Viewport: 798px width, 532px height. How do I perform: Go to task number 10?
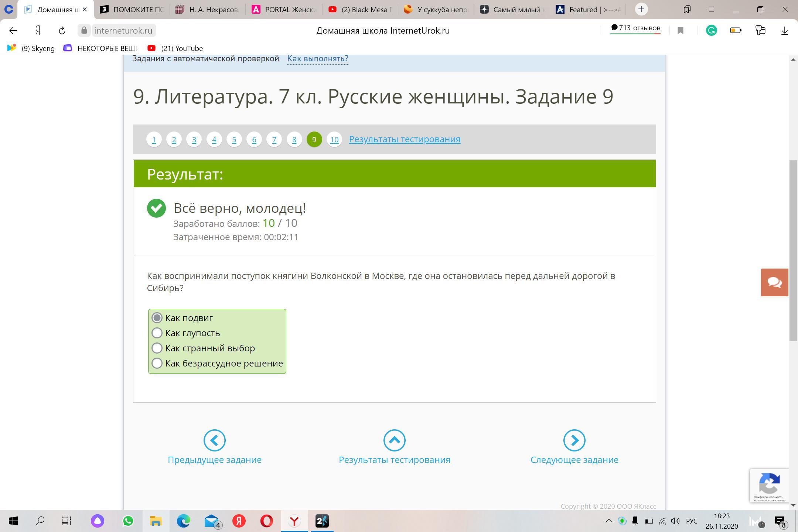pos(334,140)
